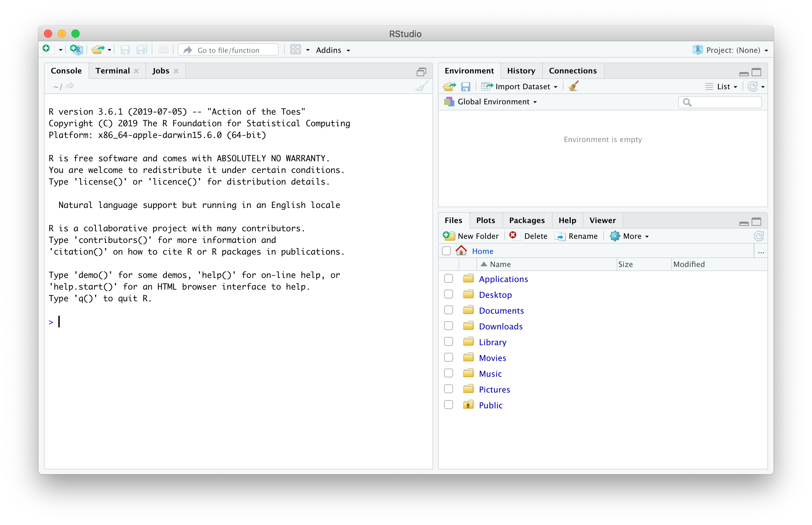Switch to the History tab

point(521,71)
